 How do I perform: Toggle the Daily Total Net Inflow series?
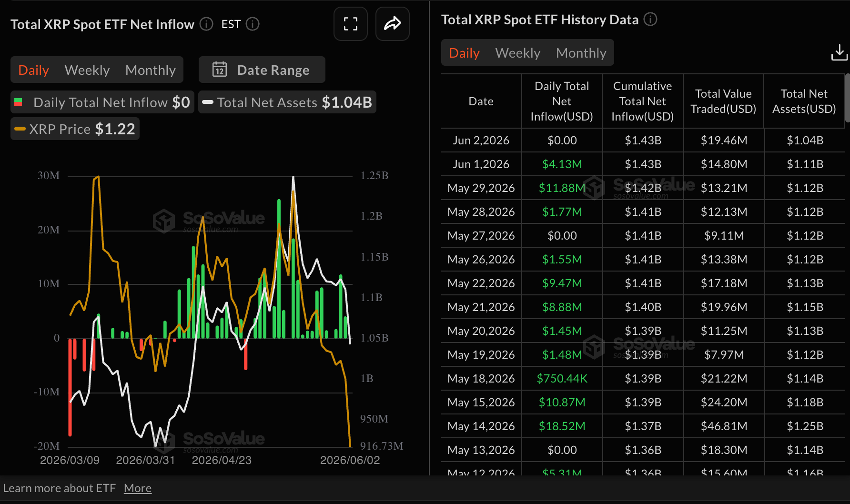[x=102, y=102]
